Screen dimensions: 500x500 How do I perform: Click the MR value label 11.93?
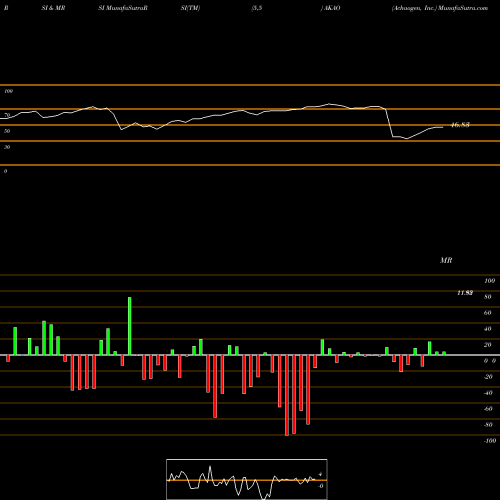point(465,293)
